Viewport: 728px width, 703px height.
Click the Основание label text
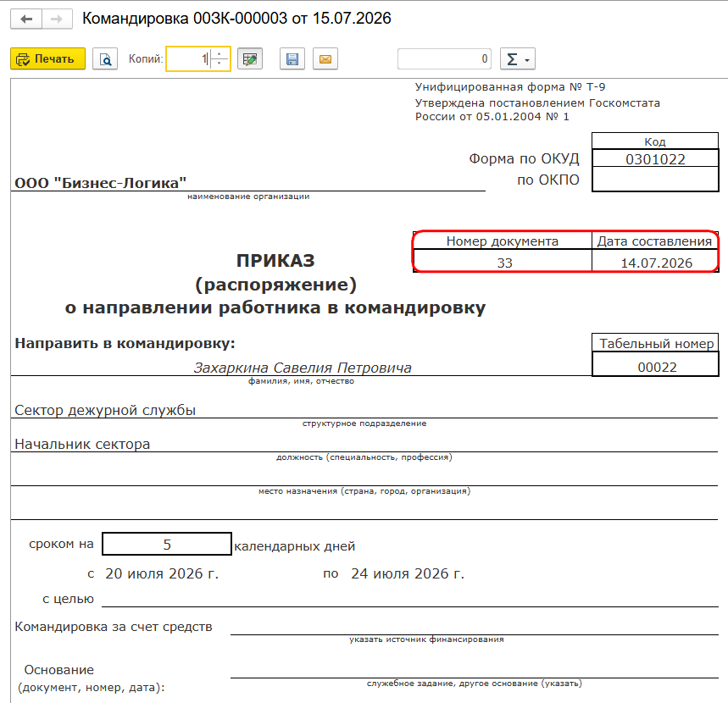coord(59,670)
